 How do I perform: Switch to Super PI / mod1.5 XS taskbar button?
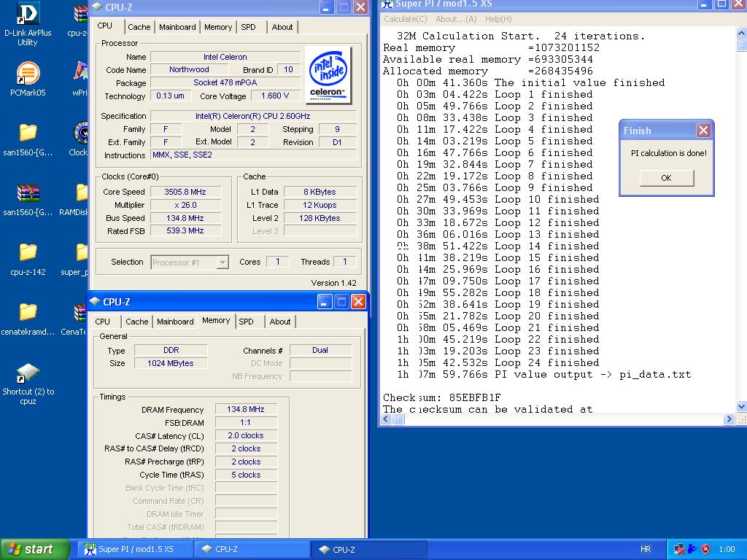(x=136, y=549)
